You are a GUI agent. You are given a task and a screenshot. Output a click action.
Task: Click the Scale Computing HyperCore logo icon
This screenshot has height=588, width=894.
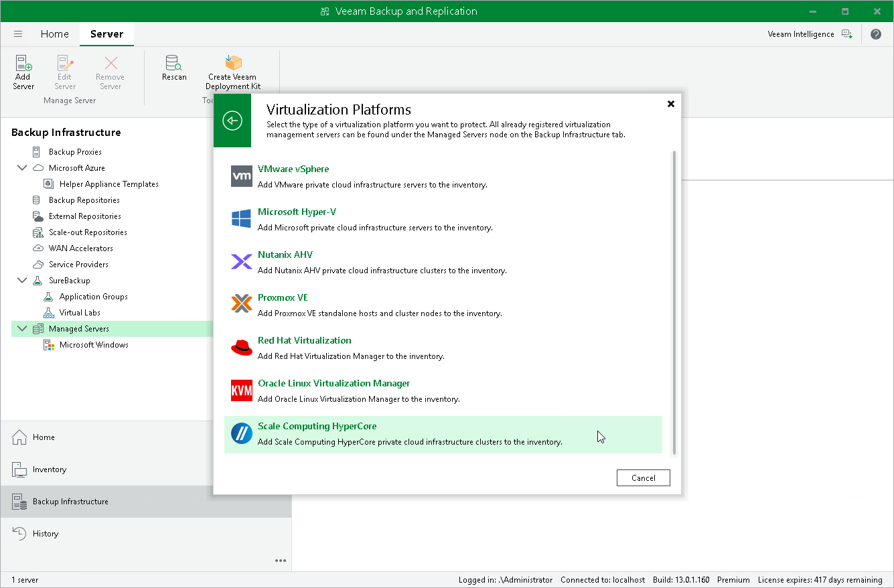point(242,433)
